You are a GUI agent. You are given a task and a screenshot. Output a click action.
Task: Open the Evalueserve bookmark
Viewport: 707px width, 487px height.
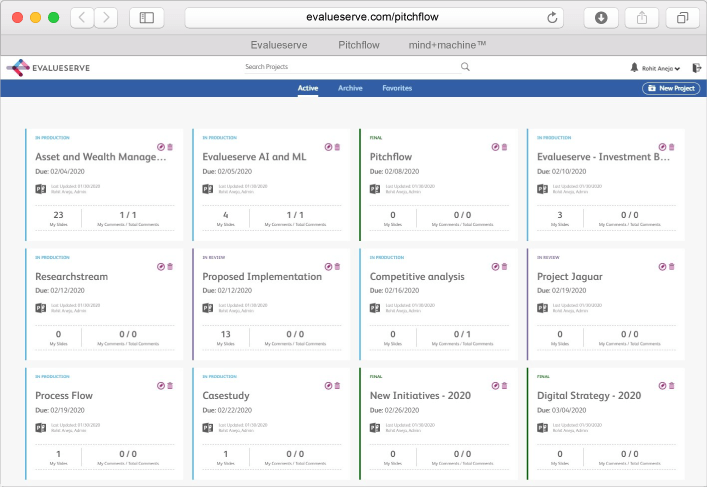pos(279,45)
